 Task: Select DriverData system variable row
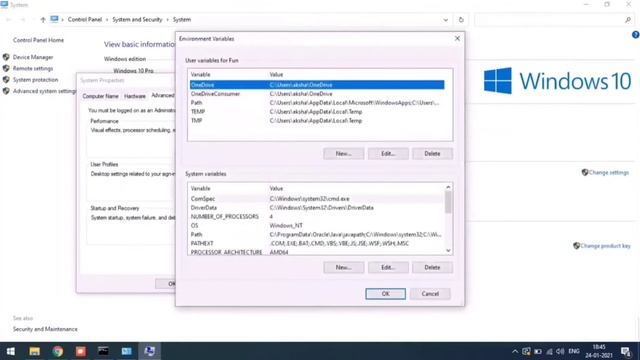(x=317, y=208)
